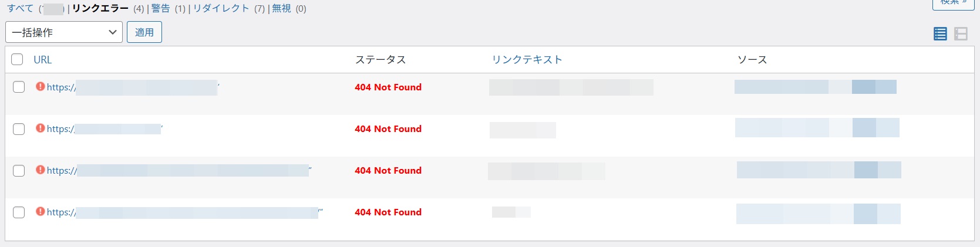The height and width of the screenshot is (247, 980).
Task: Click error icon of fourth broken link
Action: click(40, 212)
